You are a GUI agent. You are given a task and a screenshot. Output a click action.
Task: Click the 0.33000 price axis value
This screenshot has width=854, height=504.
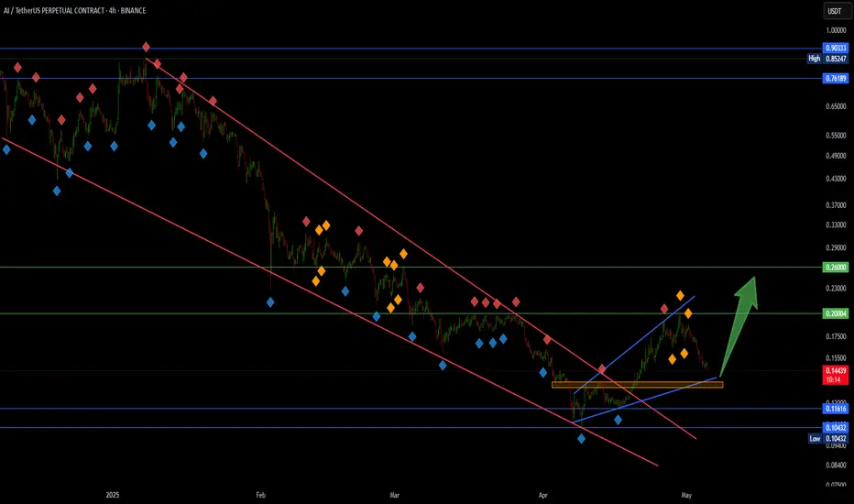[836, 225]
